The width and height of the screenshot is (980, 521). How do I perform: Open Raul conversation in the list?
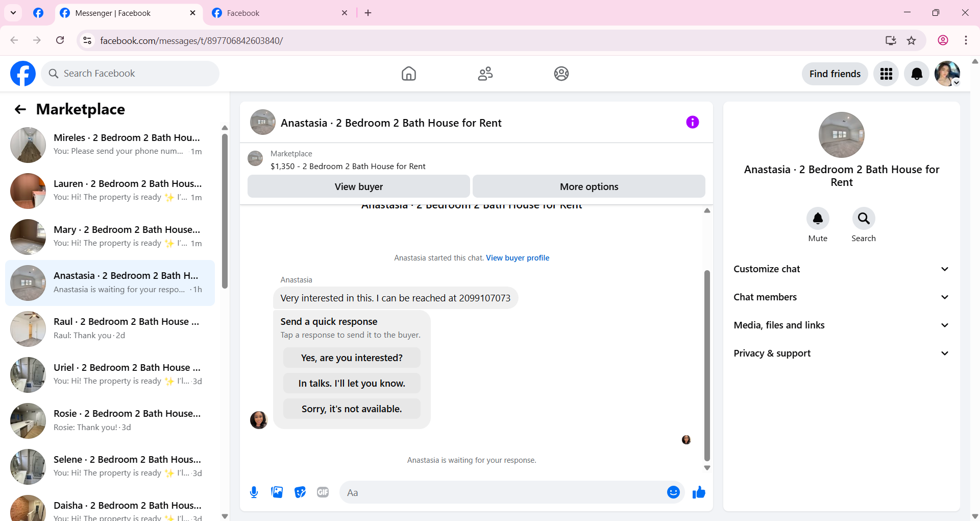click(x=110, y=329)
